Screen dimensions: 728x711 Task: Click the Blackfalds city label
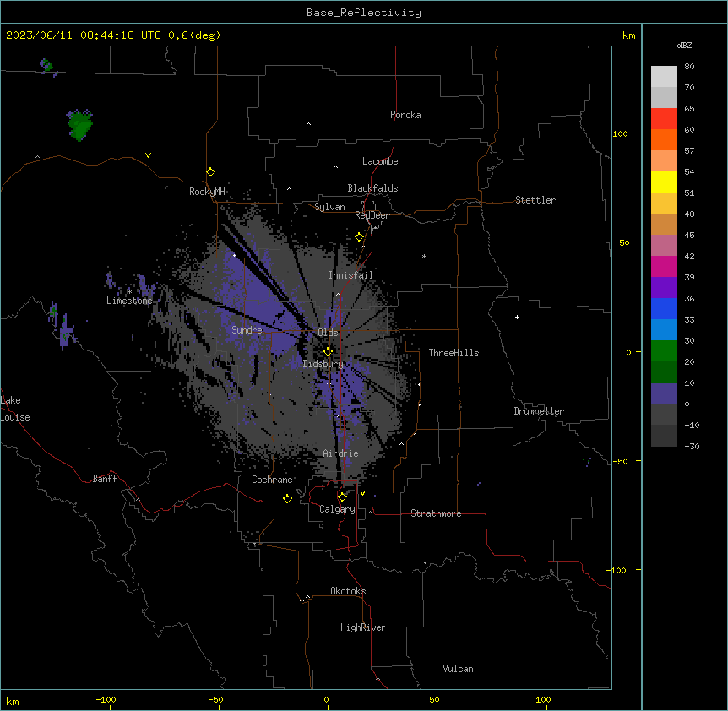[372, 188]
